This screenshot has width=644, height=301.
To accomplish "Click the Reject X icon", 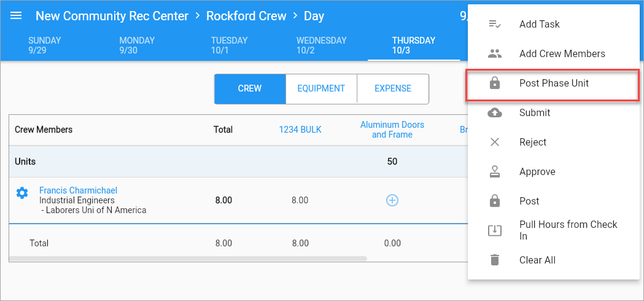I will 495,143.
